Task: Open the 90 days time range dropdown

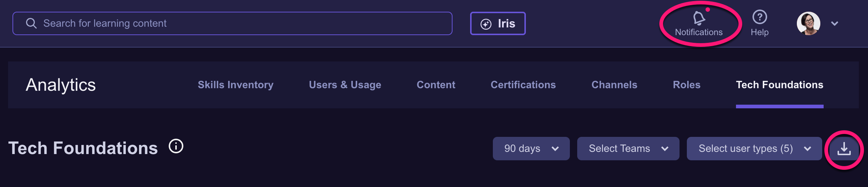Action: coord(531,149)
